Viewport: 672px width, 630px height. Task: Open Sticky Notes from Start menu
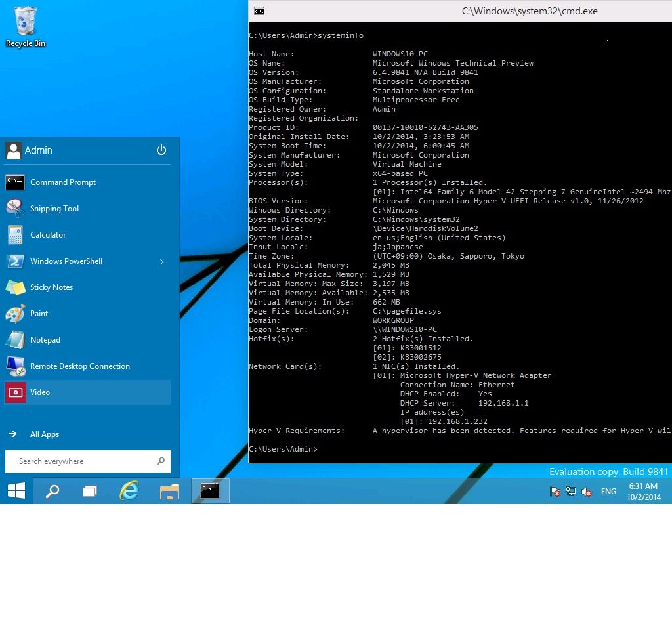point(87,287)
